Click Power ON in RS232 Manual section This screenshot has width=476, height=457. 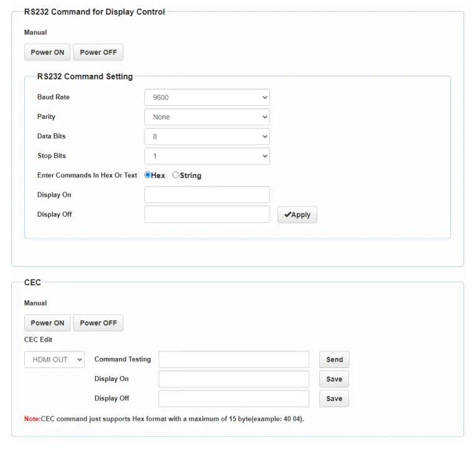(x=47, y=52)
